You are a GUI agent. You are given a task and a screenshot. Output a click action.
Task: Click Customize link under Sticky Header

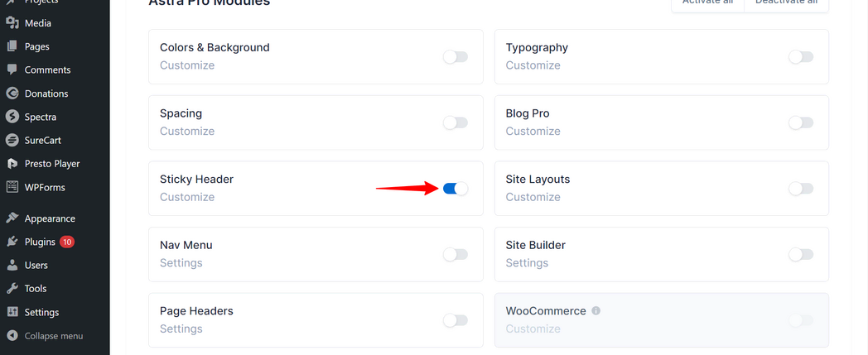click(x=187, y=197)
